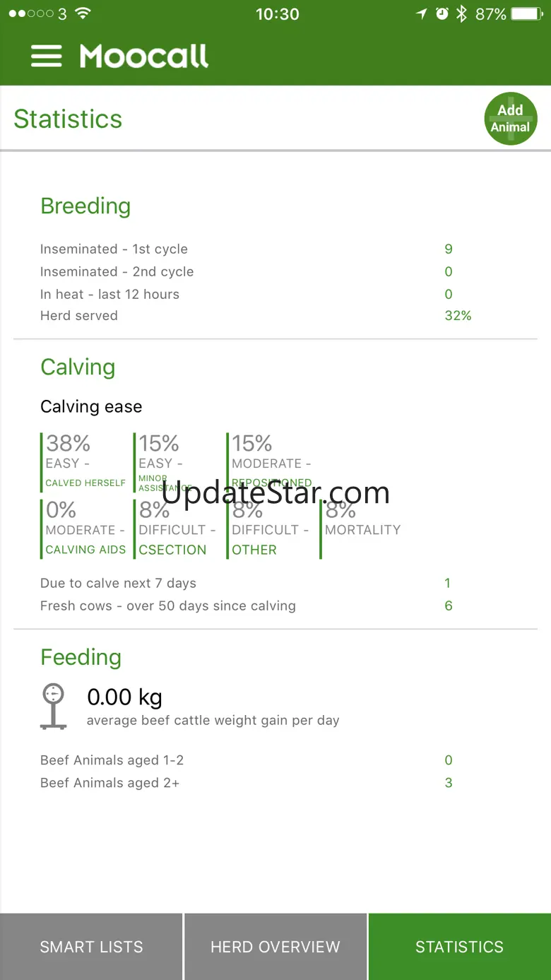Switch to the Herd Overview tab

click(275, 947)
